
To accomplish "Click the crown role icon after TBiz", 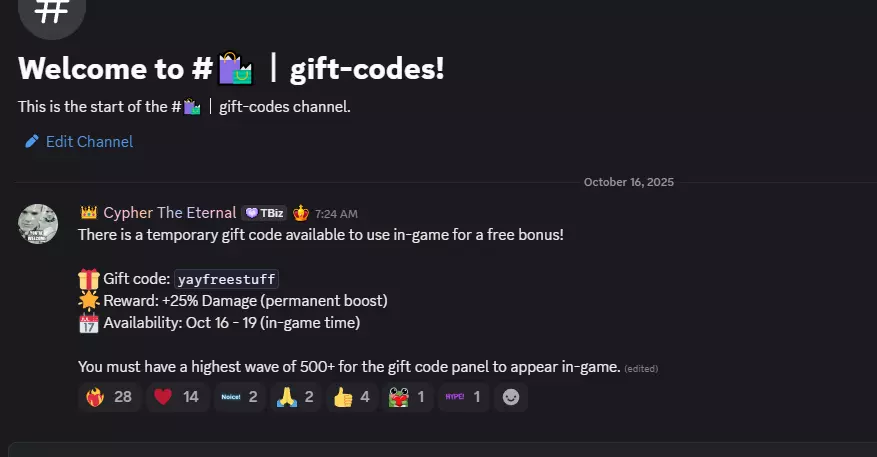I will [301, 213].
